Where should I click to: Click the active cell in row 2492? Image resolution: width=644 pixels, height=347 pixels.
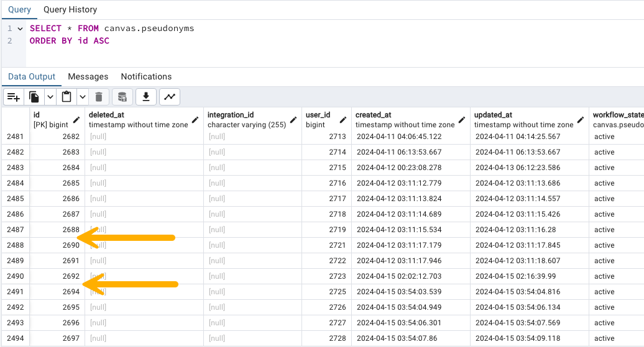(x=616, y=307)
